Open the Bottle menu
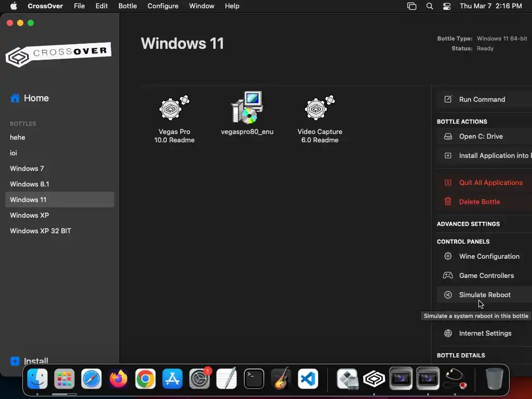 [x=128, y=6]
